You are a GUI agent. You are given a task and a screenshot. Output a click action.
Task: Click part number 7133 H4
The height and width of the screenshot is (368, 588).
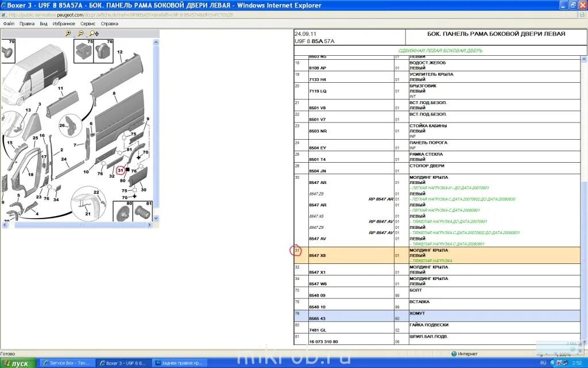pos(317,79)
